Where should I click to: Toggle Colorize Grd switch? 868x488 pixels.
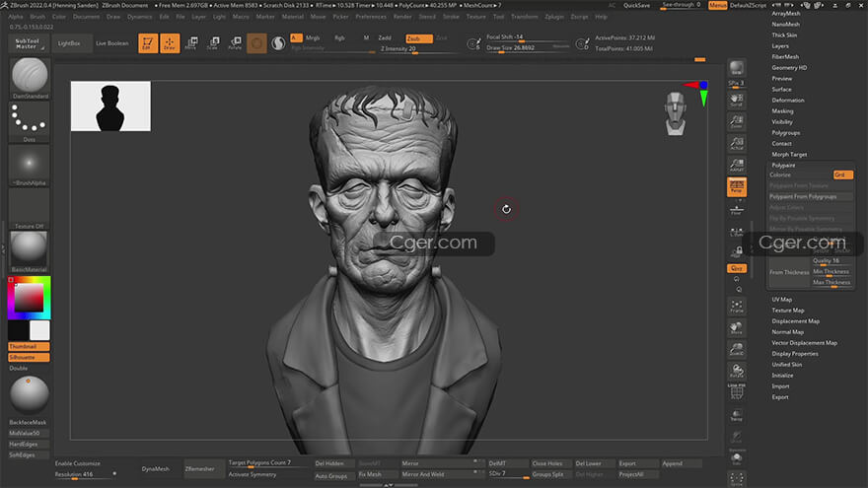(842, 174)
